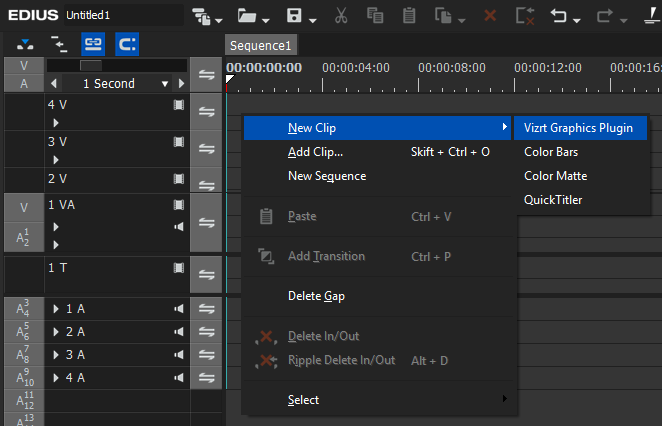Click the Ripple Delete toolbar icon
This screenshot has width=662, height=426.
tap(525, 16)
